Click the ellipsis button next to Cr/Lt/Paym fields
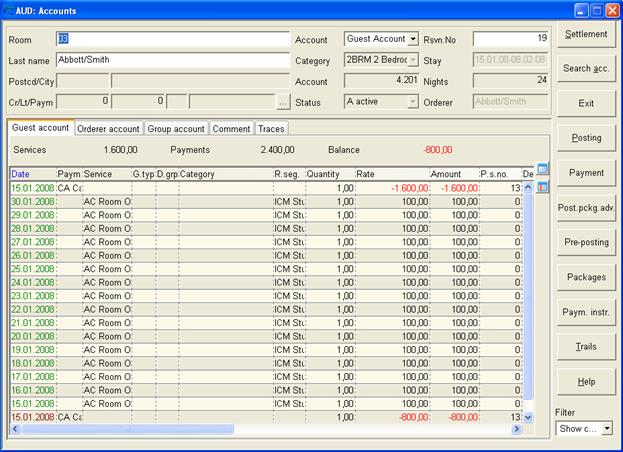 (283, 102)
